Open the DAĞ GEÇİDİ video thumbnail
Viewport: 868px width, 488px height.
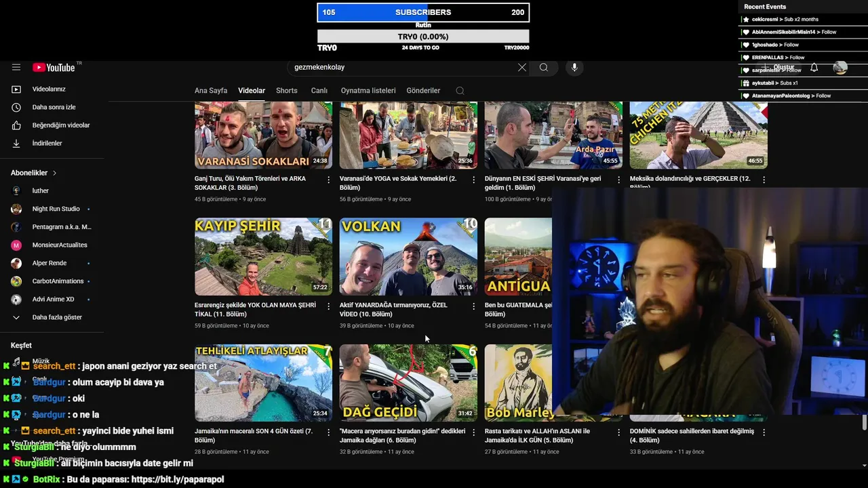(x=408, y=383)
